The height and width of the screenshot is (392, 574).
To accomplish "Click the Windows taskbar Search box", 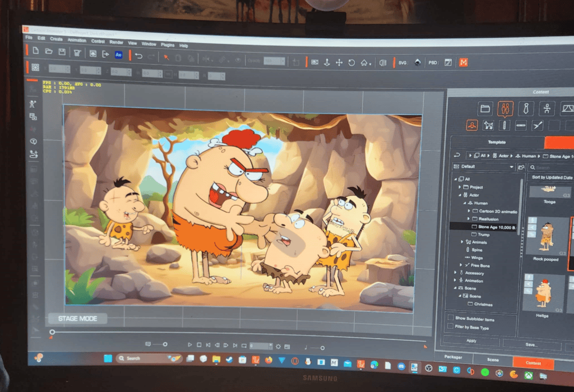I will [149, 358].
